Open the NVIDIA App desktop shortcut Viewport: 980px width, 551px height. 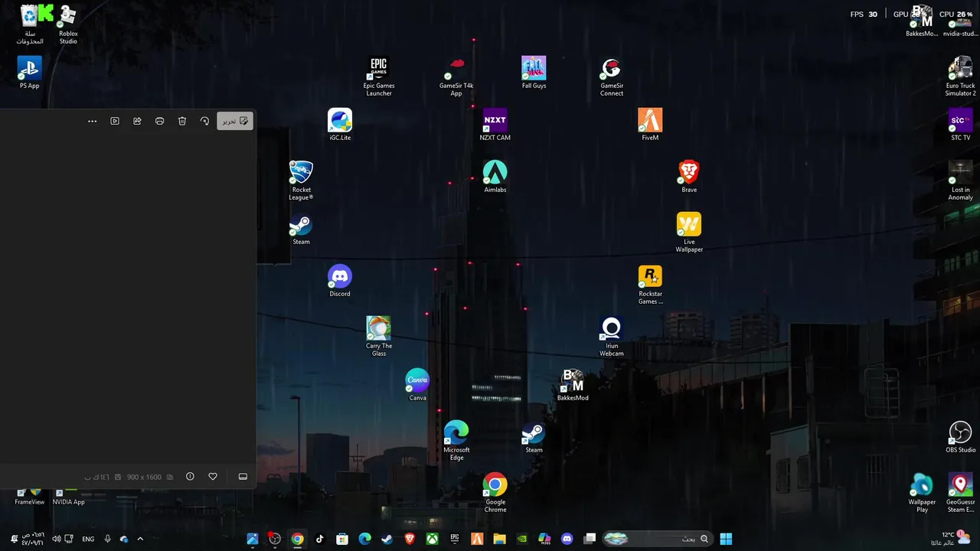[x=68, y=497]
